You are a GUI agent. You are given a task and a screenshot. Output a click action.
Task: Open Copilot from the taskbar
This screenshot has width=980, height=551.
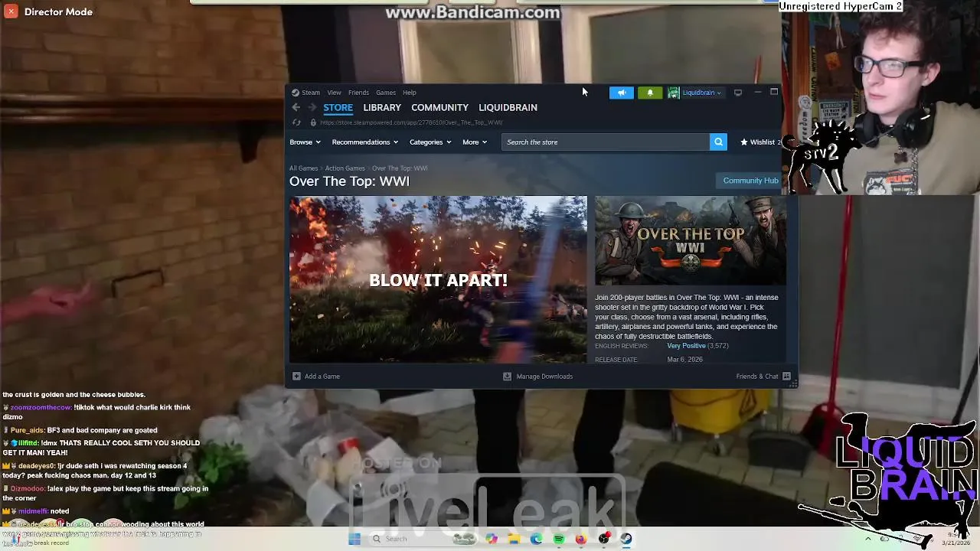click(492, 539)
